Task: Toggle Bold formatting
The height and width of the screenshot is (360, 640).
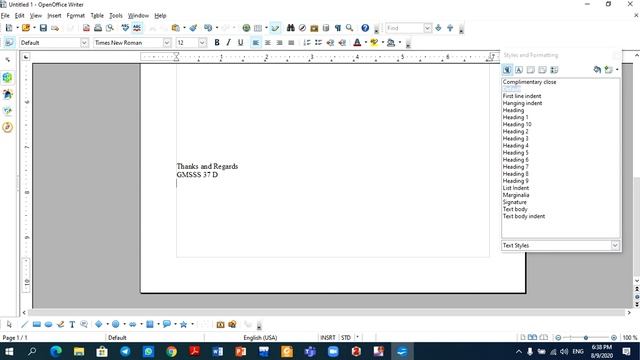Action: click(x=217, y=42)
